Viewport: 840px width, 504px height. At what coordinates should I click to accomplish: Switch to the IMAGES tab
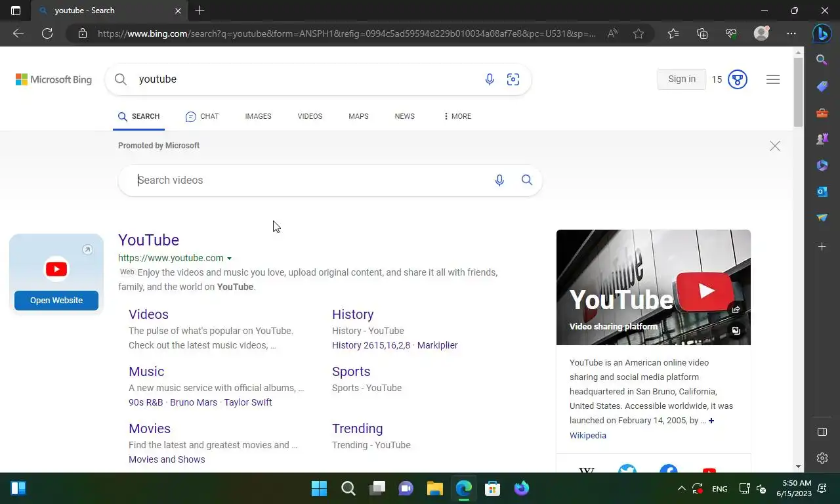pyautogui.click(x=258, y=116)
